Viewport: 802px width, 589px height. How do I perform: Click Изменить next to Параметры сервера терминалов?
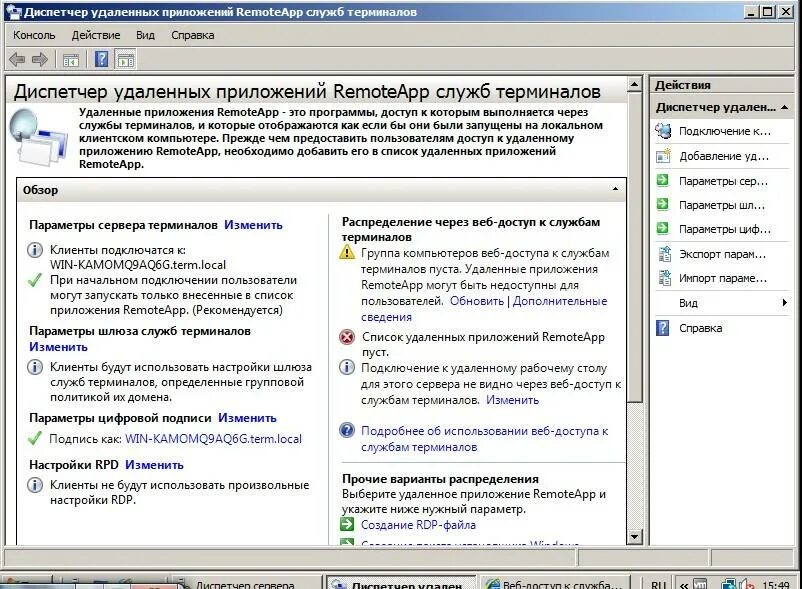pyautogui.click(x=253, y=225)
